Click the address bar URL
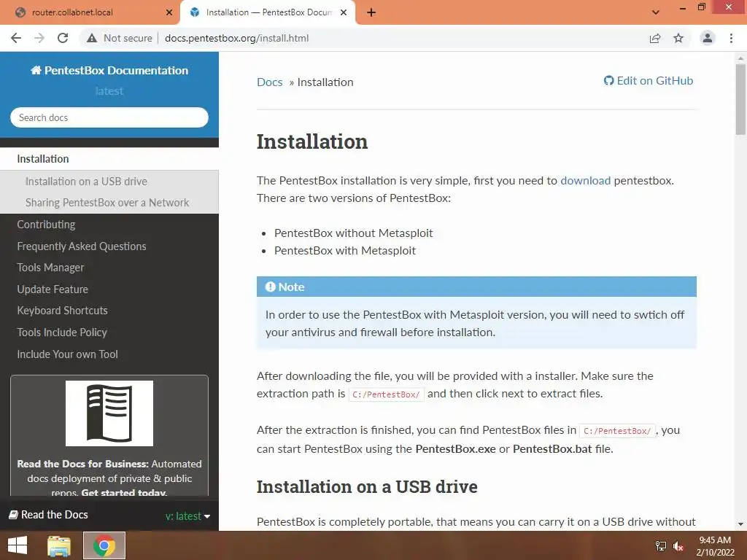The width and height of the screenshot is (747, 560). coord(237,38)
